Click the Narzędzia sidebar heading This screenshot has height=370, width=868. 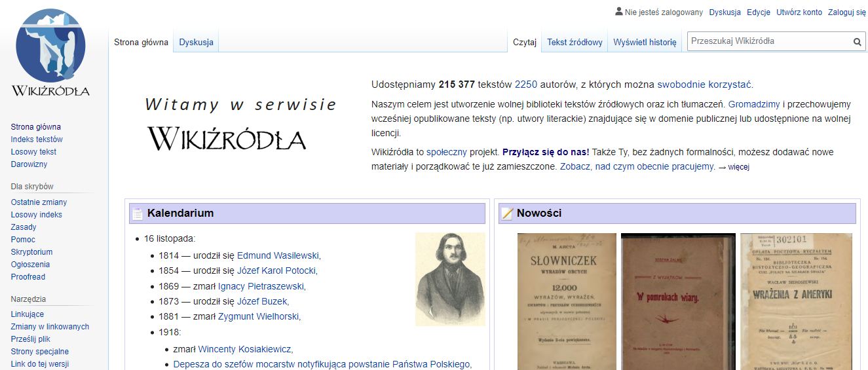coord(28,299)
